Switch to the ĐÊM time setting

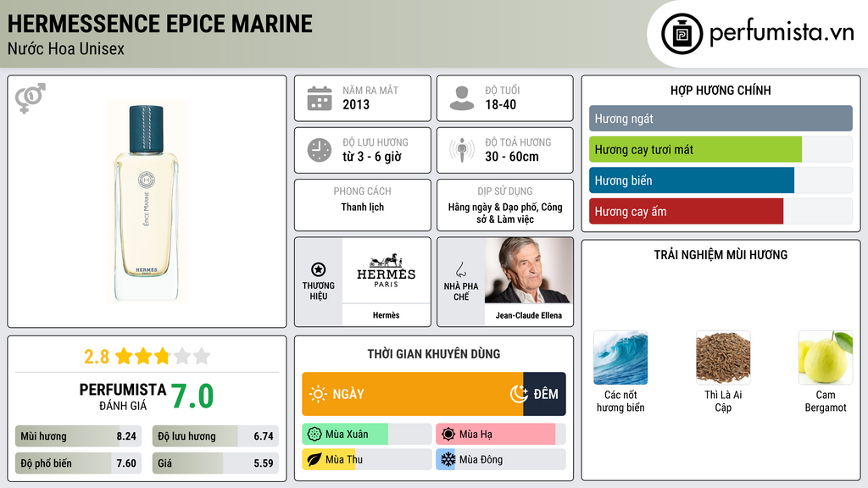544,395
